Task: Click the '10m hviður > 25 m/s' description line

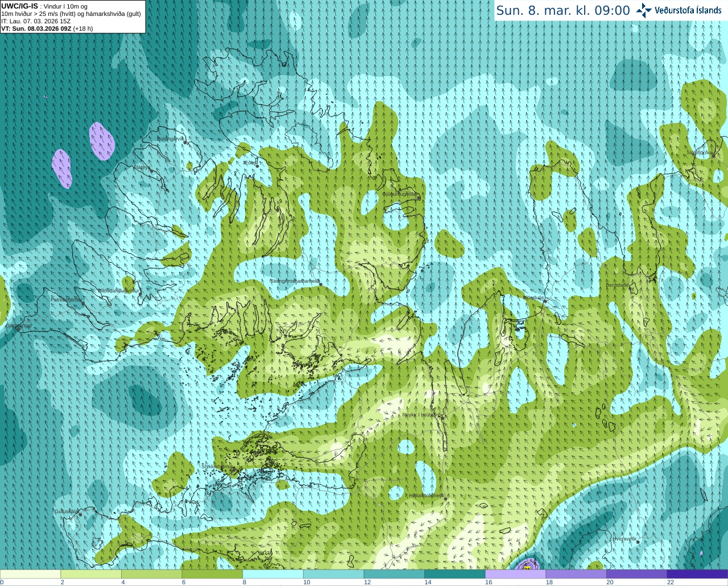Action: pos(71,14)
